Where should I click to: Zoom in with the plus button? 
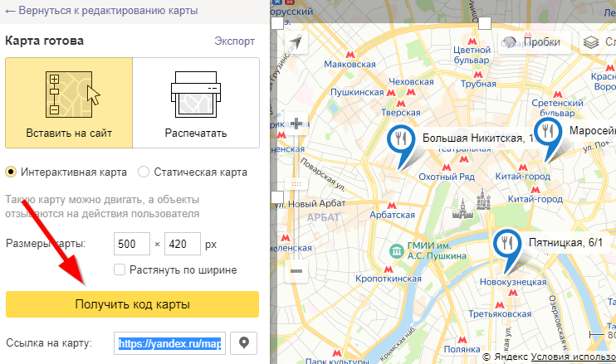click(296, 124)
